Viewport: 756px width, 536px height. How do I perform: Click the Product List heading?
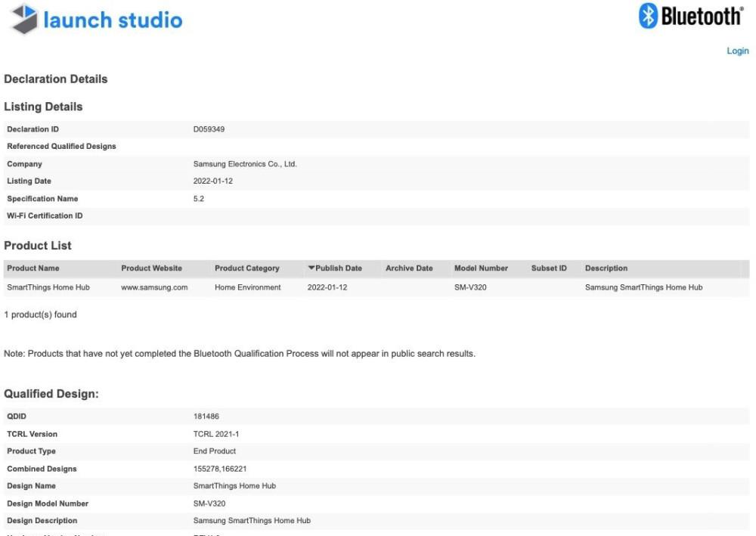tap(38, 246)
